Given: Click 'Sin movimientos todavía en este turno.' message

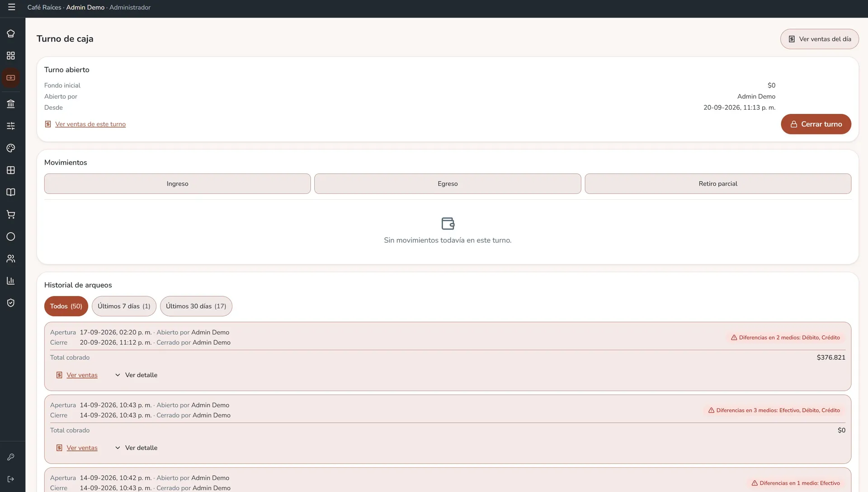Looking at the screenshot, I should 448,240.
